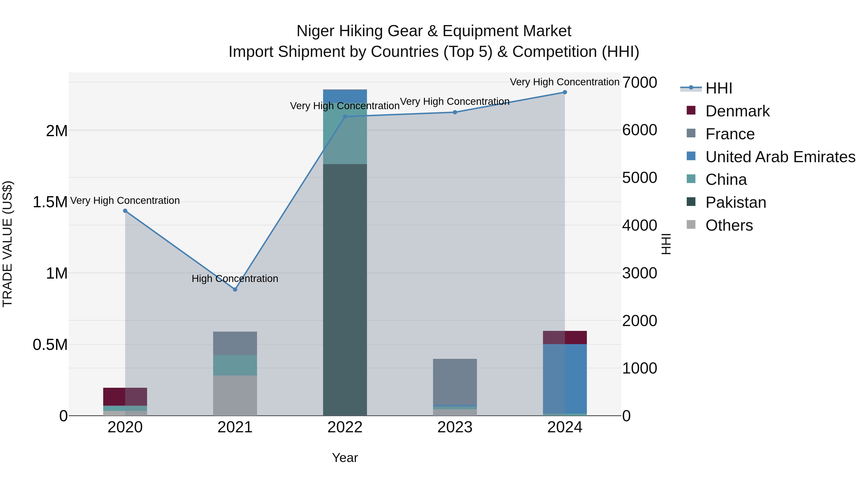Image resolution: width=868 pixels, height=488 pixels.
Task: Click the 'Year' x-axis title
Action: 345,458
